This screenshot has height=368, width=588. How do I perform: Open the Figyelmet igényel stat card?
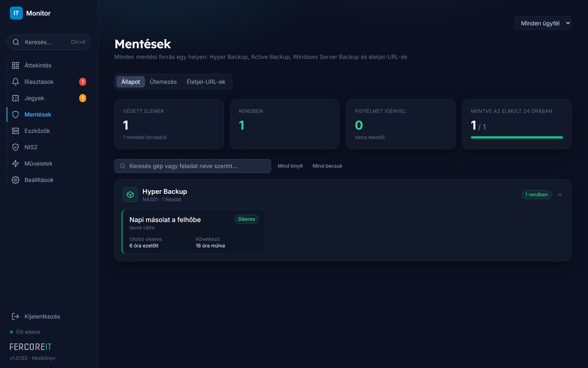[401, 124]
